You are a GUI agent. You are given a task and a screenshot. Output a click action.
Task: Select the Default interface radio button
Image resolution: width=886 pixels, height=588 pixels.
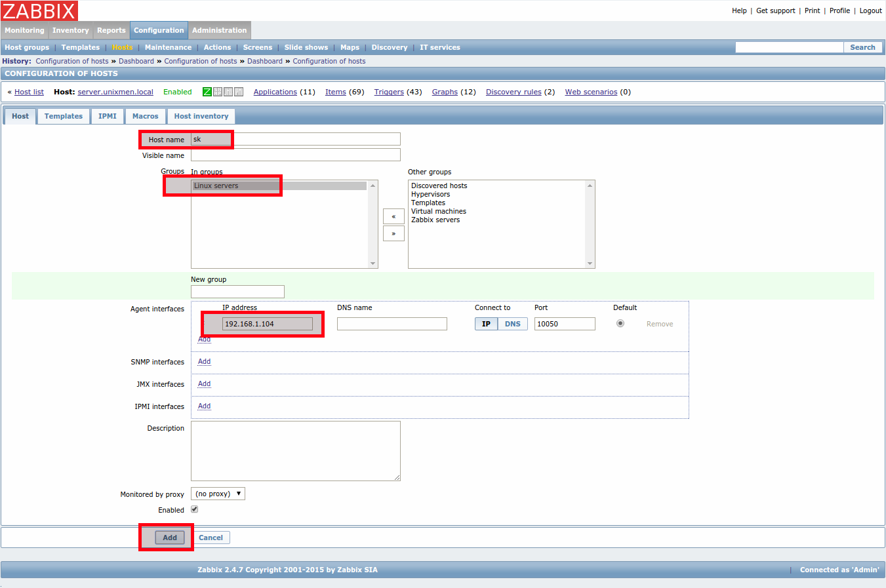(620, 323)
